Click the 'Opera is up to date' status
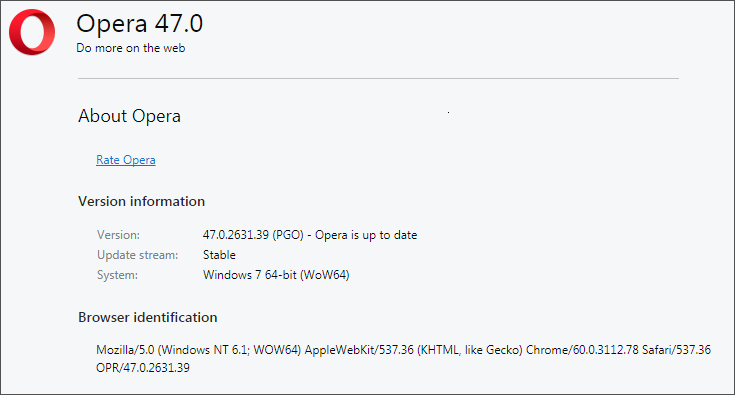The height and width of the screenshot is (395, 735). (x=366, y=235)
